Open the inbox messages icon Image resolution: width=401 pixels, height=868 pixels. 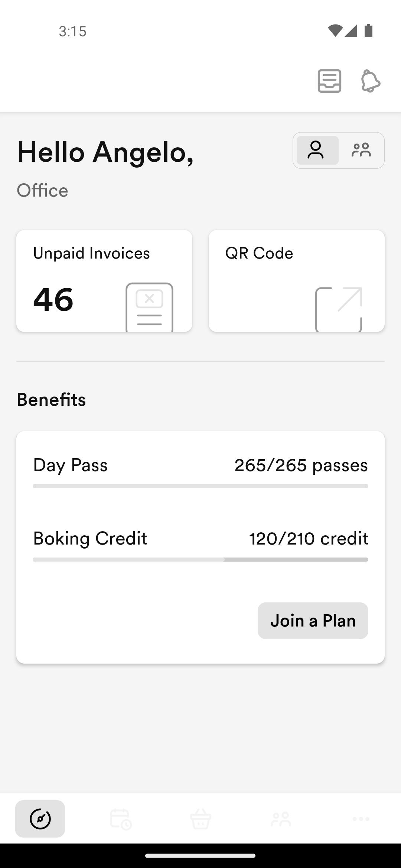(x=329, y=81)
